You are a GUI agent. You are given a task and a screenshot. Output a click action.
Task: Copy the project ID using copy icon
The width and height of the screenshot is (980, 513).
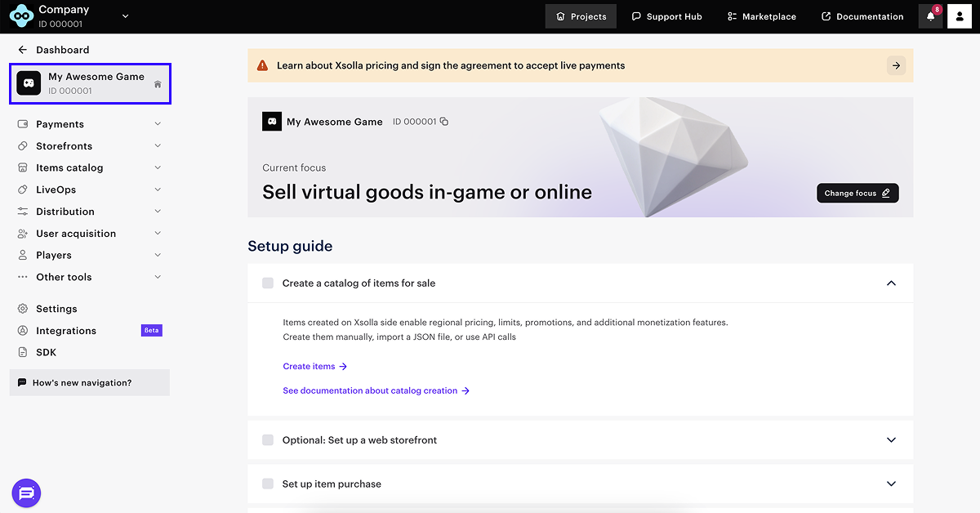coord(444,122)
